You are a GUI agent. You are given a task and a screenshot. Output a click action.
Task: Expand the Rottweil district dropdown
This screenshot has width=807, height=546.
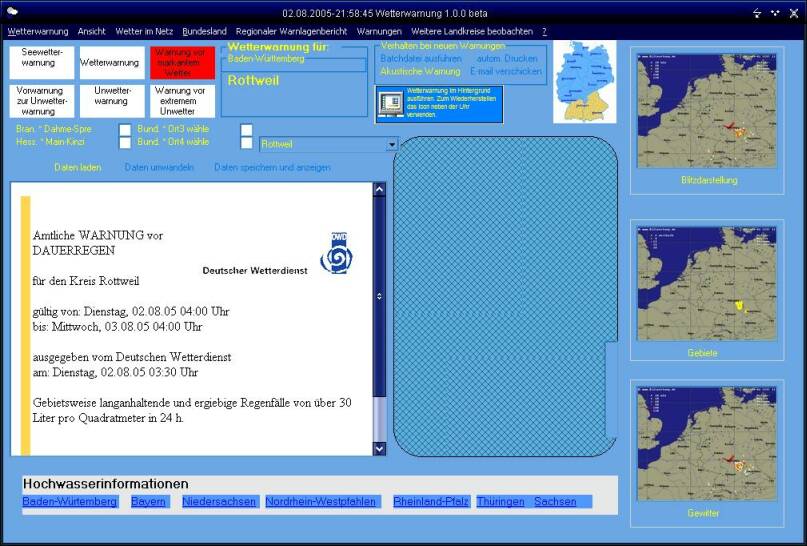392,144
